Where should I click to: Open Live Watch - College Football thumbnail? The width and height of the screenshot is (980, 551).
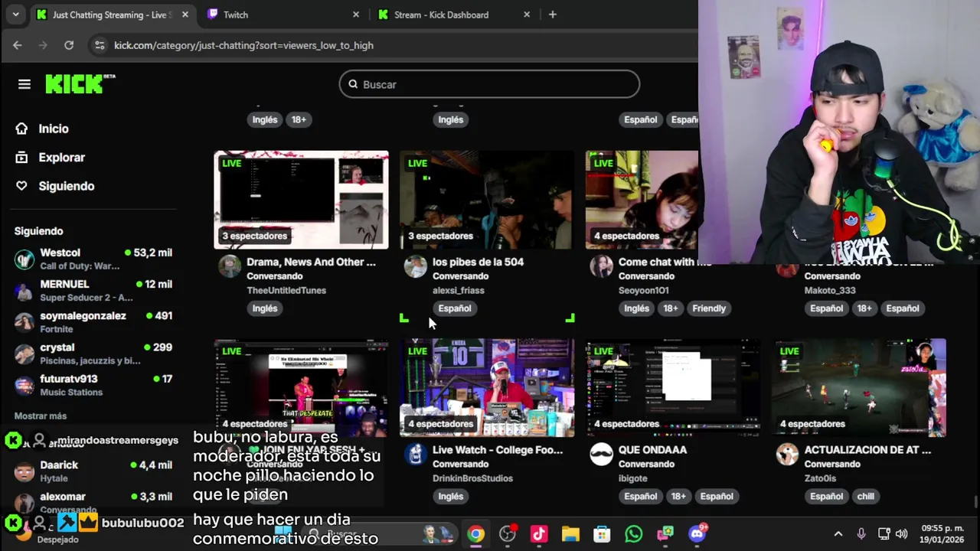click(x=487, y=388)
